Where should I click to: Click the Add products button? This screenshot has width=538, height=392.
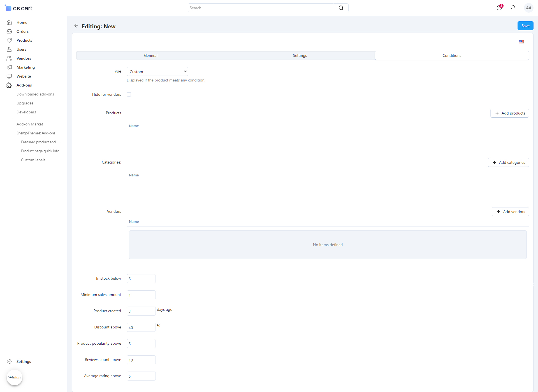pos(509,113)
